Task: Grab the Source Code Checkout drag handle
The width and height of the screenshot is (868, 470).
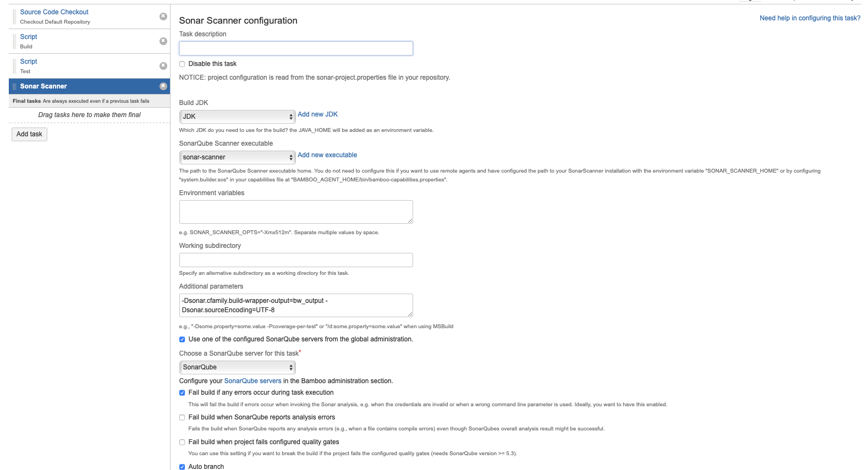Action: [14, 16]
